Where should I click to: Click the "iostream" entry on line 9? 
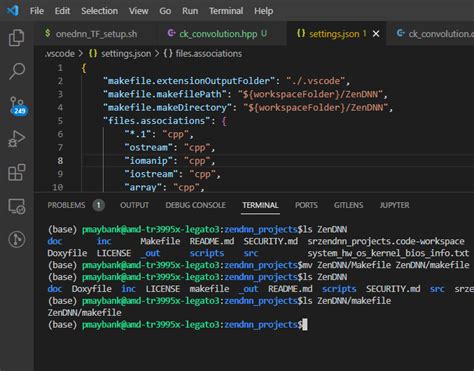[x=151, y=174]
